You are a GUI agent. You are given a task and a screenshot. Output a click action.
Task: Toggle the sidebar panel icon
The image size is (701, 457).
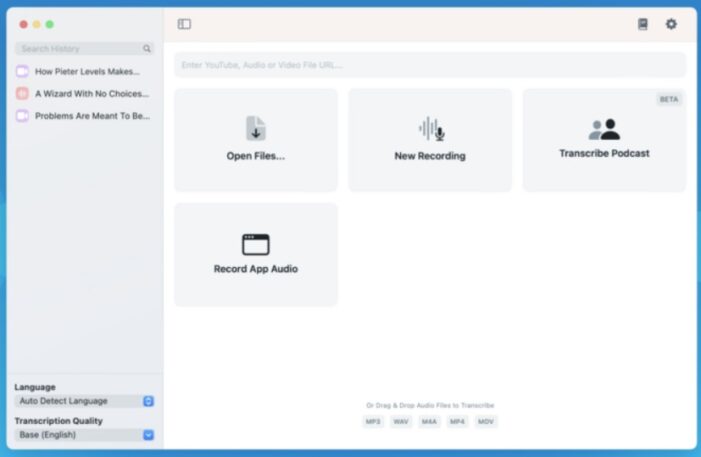pos(184,24)
